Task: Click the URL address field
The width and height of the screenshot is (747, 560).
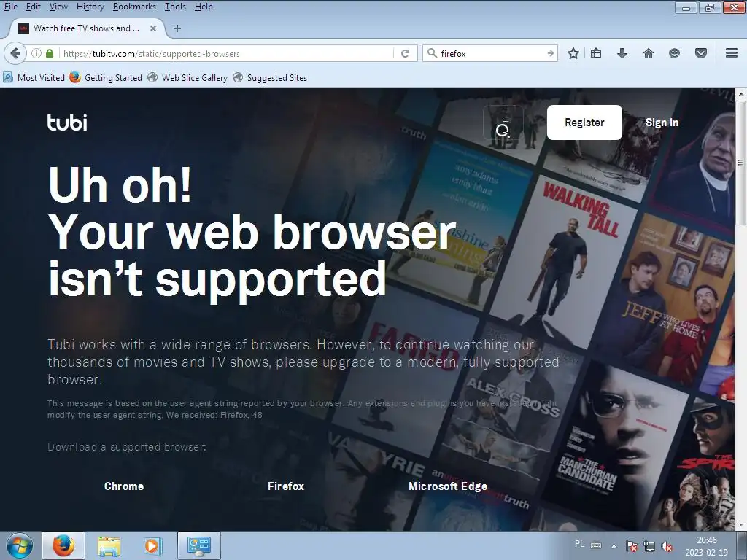Action: (x=226, y=53)
